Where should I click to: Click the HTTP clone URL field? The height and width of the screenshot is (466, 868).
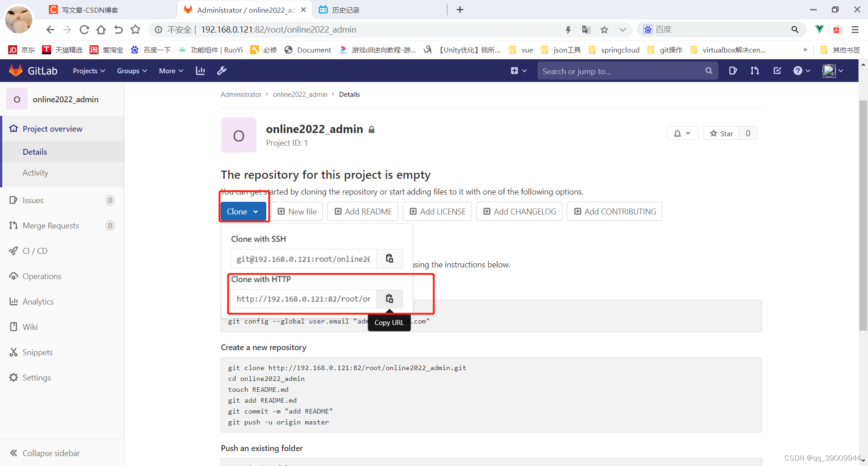coord(303,299)
